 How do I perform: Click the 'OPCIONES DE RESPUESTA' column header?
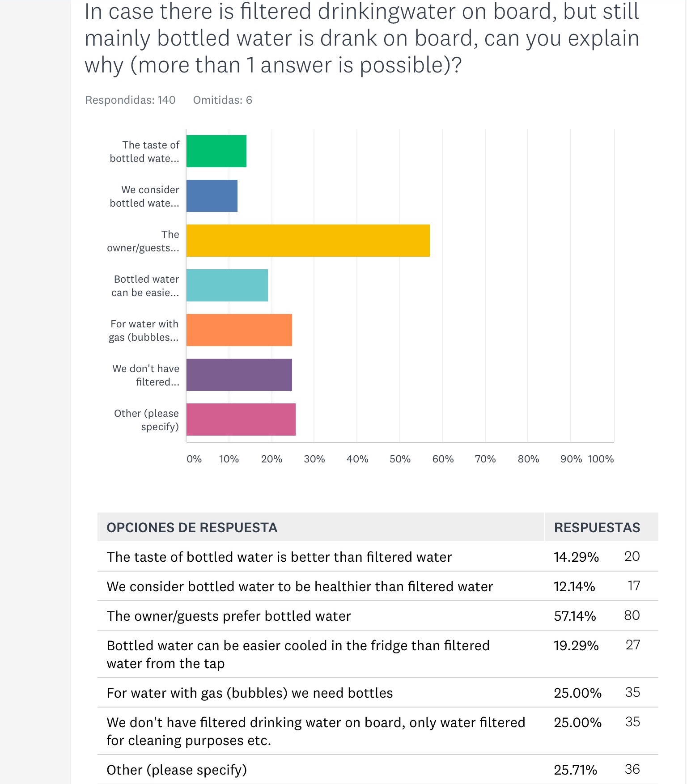pos(192,528)
